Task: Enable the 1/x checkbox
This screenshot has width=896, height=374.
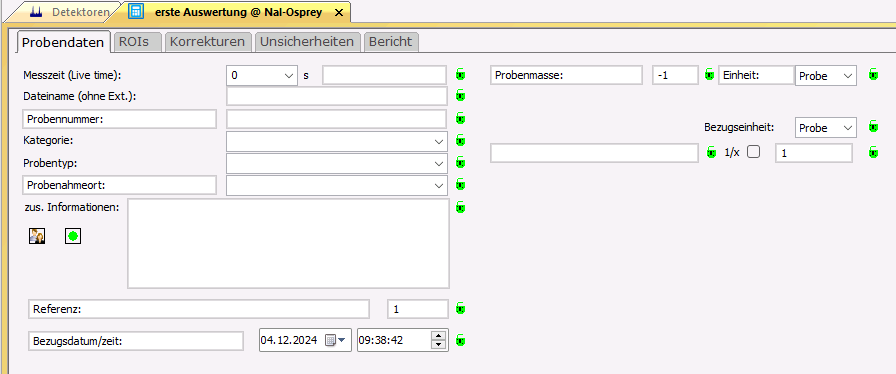Action: pos(754,152)
